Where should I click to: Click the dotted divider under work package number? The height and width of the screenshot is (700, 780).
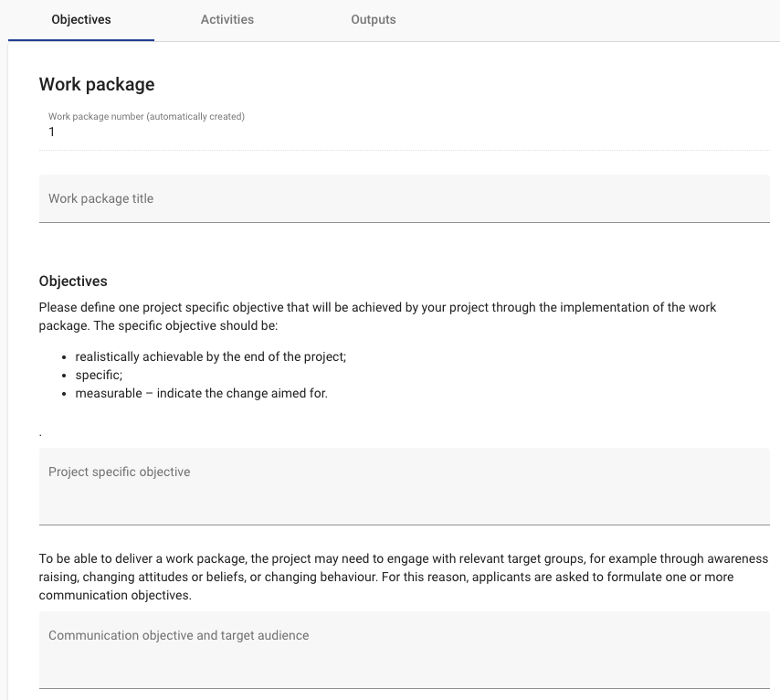(x=404, y=150)
